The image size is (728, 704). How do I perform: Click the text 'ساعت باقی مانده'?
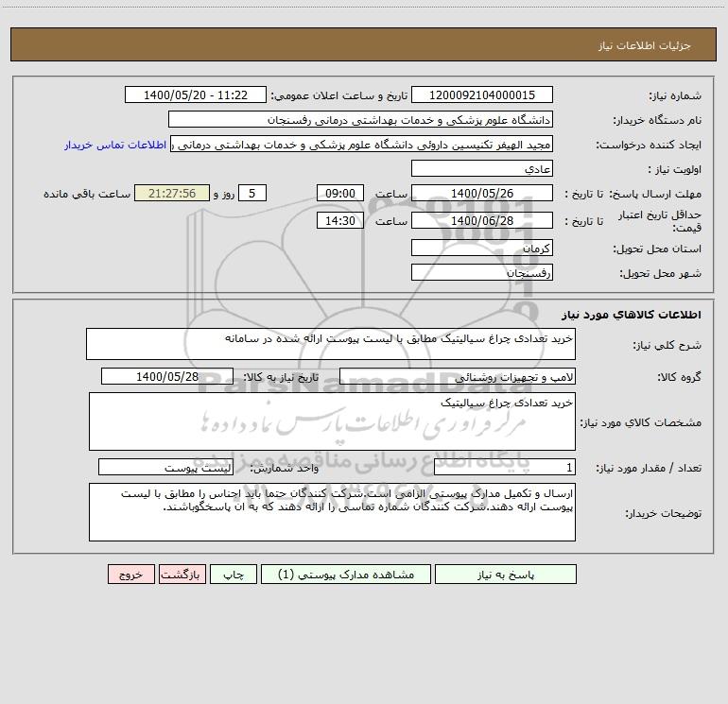(x=87, y=194)
